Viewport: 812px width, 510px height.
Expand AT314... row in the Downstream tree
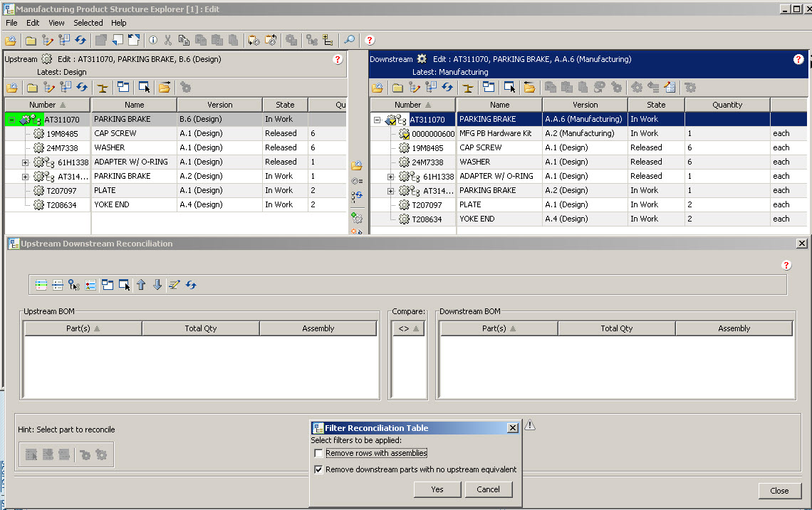(x=390, y=191)
